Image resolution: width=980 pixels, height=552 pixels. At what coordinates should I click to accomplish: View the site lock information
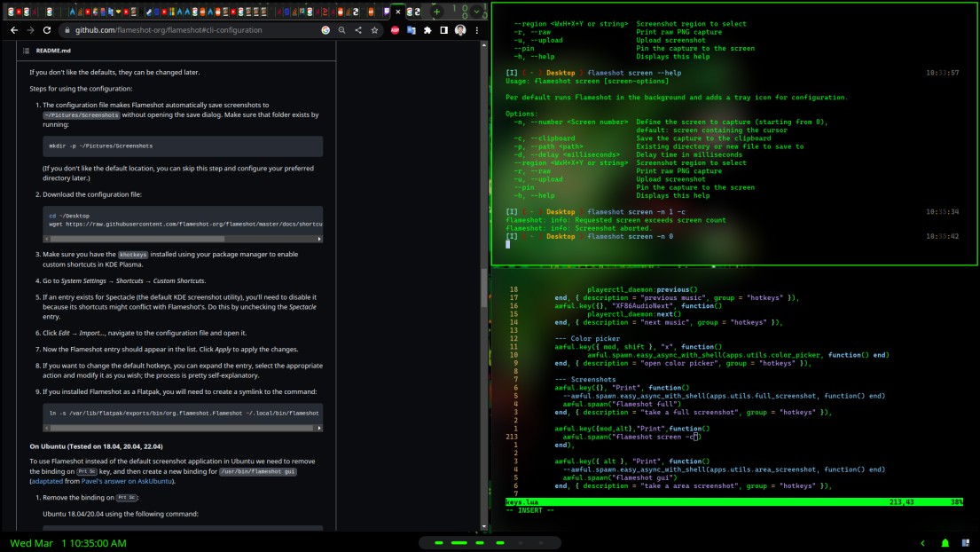click(67, 30)
